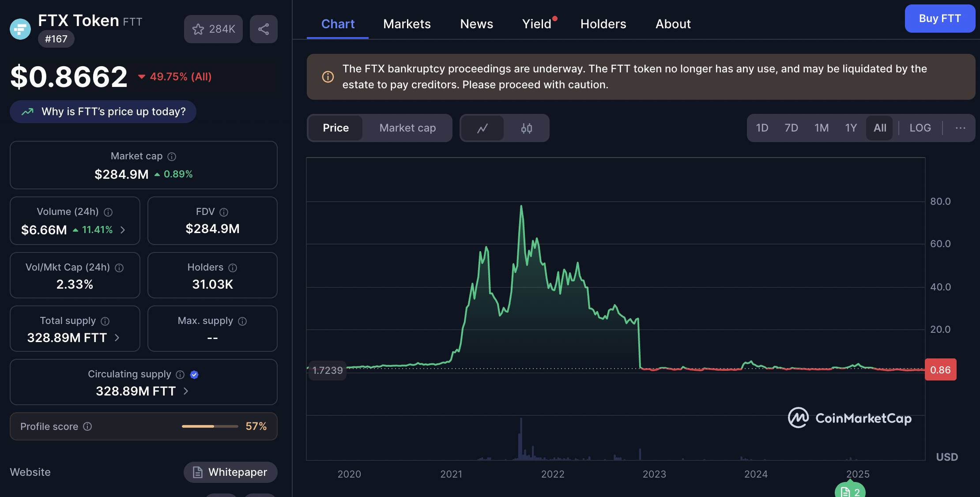This screenshot has width=980, height=497.
Task: Toggle chart to Market cap view
Action: [x=407, y=128]
